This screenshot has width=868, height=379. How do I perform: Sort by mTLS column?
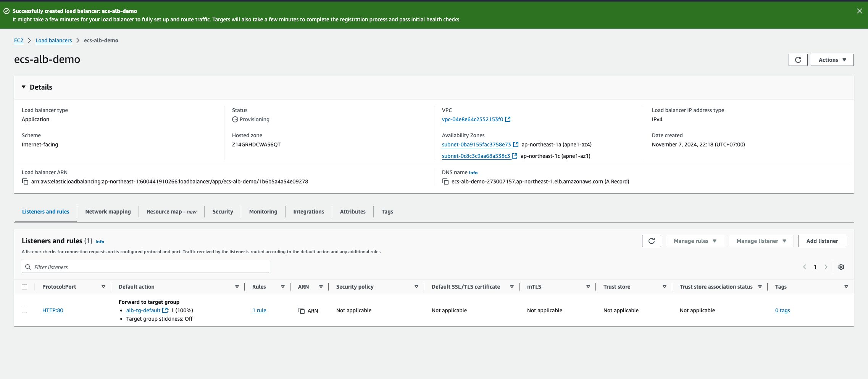click(x=588, y=287)
